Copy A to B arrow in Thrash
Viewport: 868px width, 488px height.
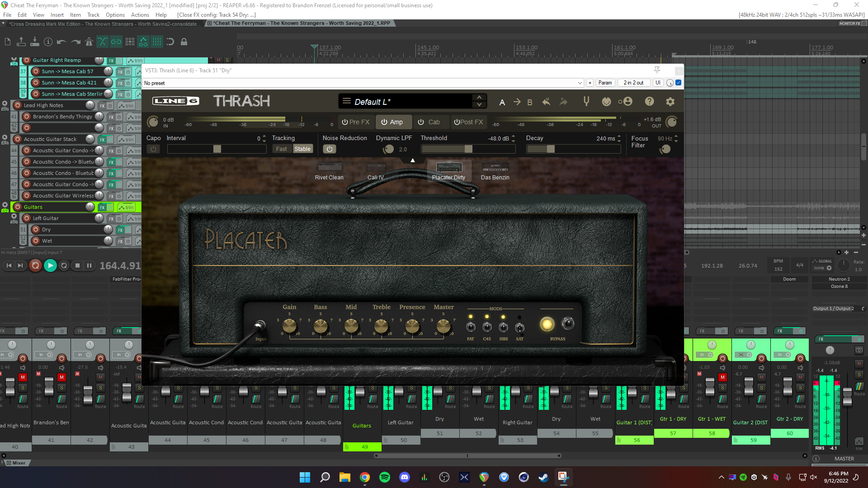point(517,102)
